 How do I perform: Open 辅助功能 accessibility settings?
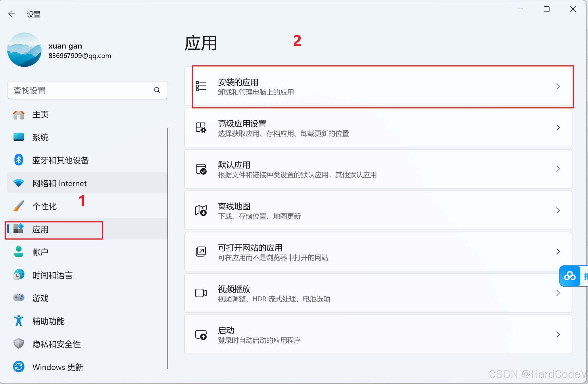click(x=48, y=321)
